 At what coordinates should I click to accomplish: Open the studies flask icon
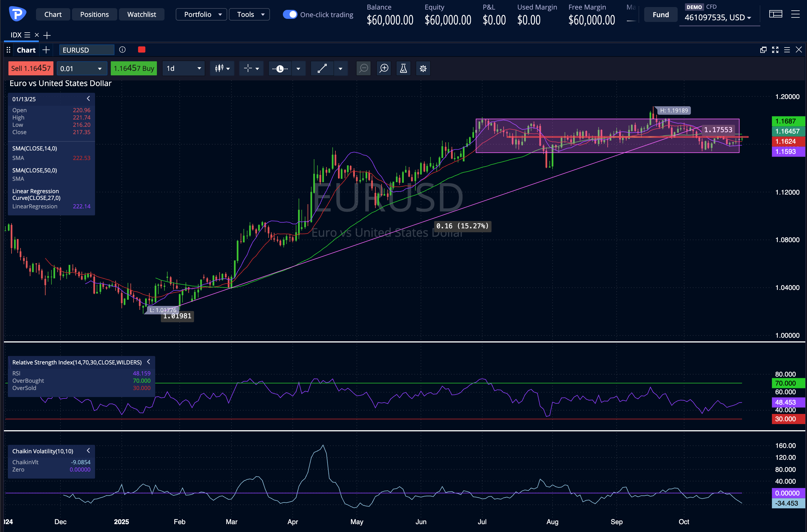coord(403,69)
